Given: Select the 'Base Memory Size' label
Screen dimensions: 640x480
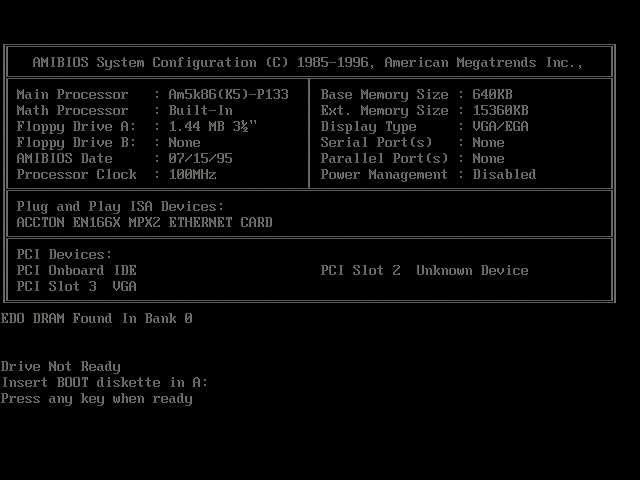Looking at the screenshot, I should coord(384,95).
